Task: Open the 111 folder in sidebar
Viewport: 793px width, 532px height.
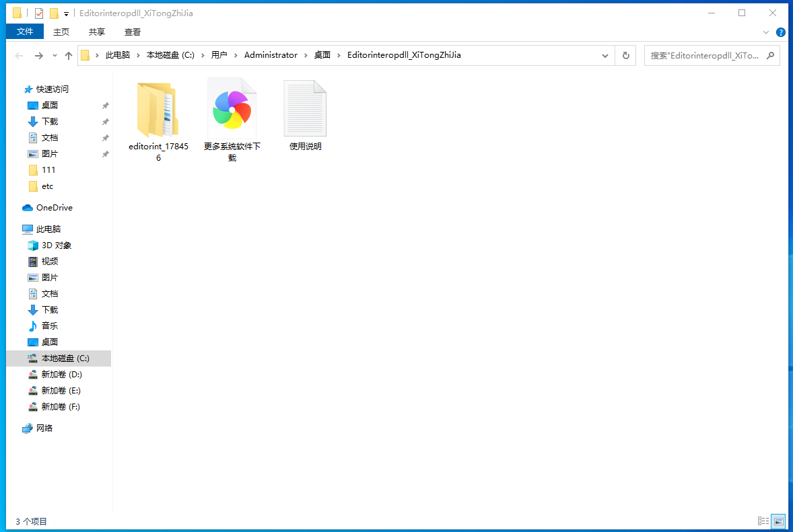Action: click(x=48, y=169)
